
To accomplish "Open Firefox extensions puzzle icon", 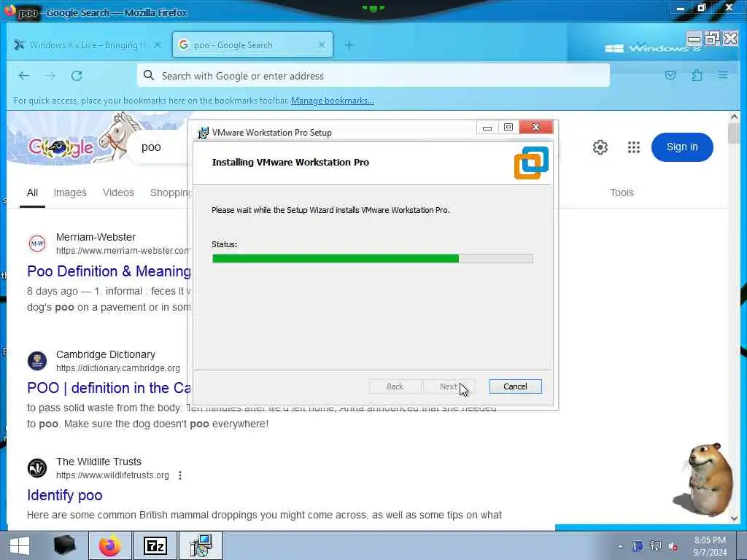I will click(697, 75).
